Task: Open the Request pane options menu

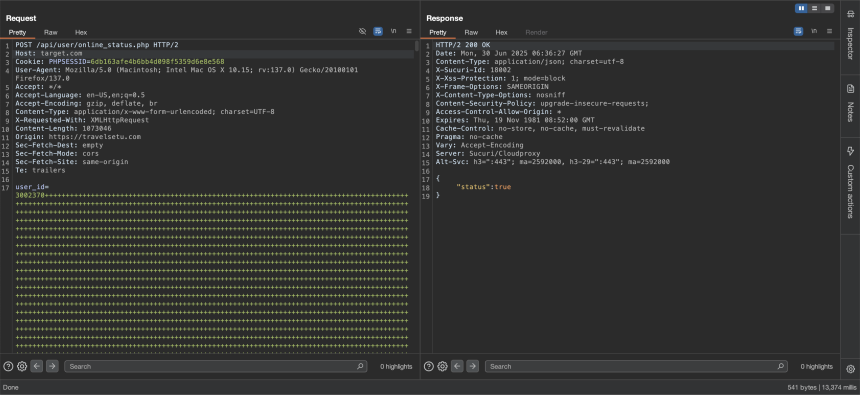Action: click(x=409, y=32)
